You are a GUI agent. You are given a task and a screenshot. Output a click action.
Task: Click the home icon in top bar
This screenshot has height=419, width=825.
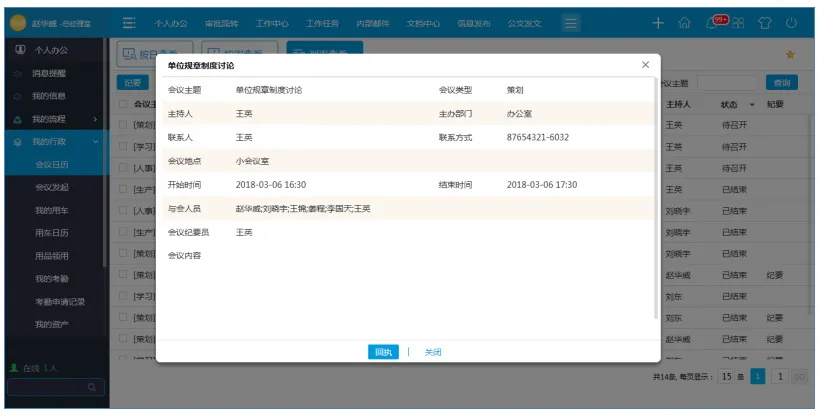point(684,23)
